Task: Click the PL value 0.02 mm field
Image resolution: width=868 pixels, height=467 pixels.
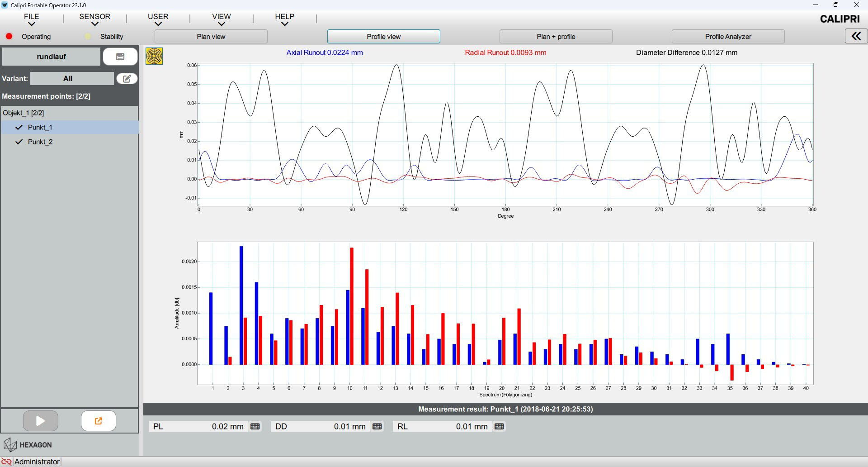Action: click(x=199, y=426)
